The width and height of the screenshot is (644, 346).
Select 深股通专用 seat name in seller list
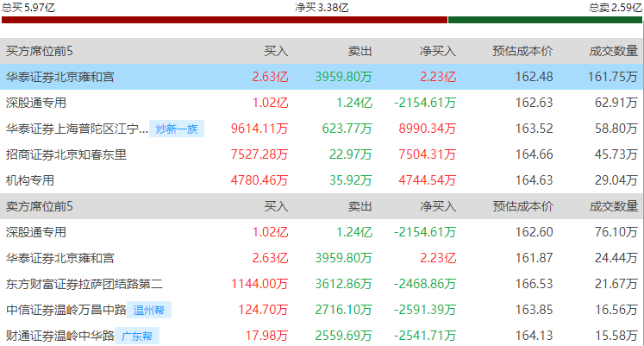click(36, 232)
